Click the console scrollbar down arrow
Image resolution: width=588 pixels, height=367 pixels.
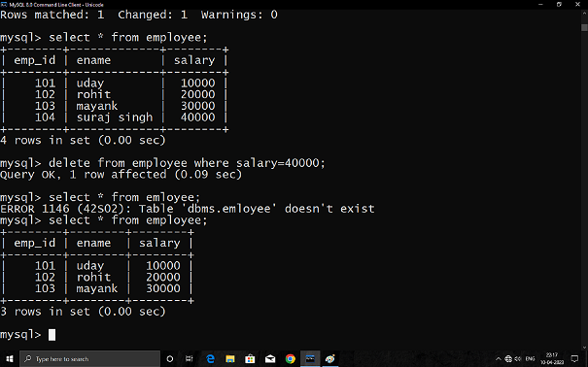[584, 347]
